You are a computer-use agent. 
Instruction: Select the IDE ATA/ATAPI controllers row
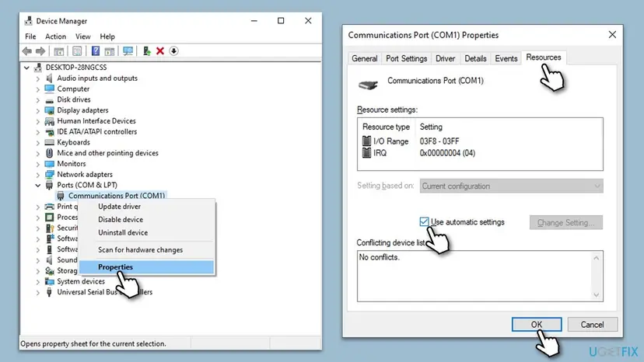[x=97, y=132]
